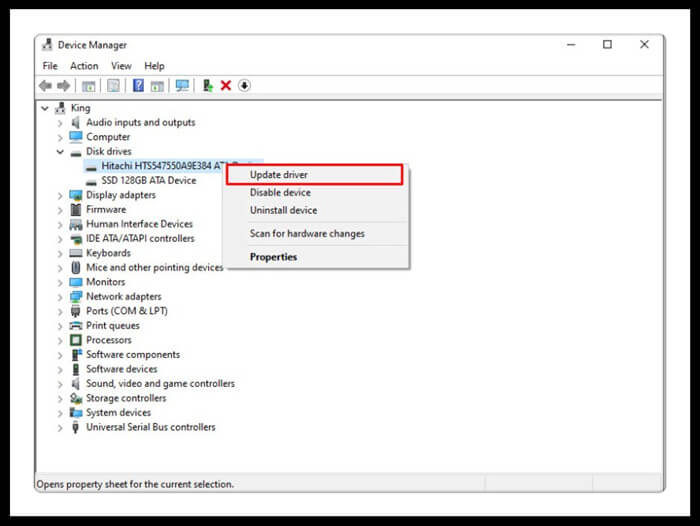Open the Help menu
Image resolution: width=700 pixels, height=526 pixels.
click(154, 66)
